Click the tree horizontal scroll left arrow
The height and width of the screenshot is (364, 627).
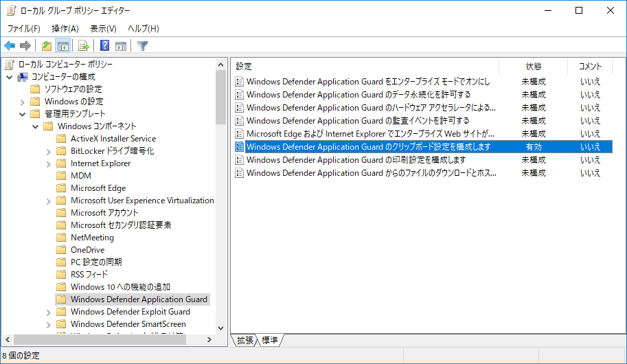8,339
